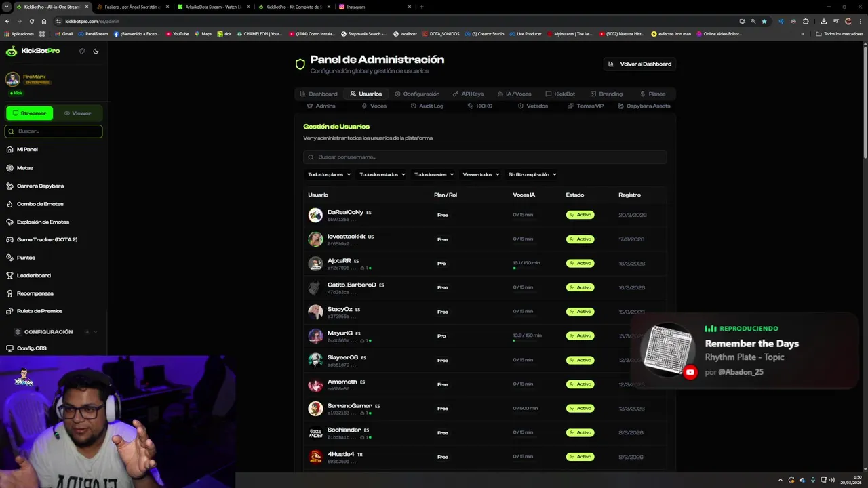The height and width of the screenshot is (488, 868).
Task: Switch to IA / Voces tab
Action: tap(514, 94)
